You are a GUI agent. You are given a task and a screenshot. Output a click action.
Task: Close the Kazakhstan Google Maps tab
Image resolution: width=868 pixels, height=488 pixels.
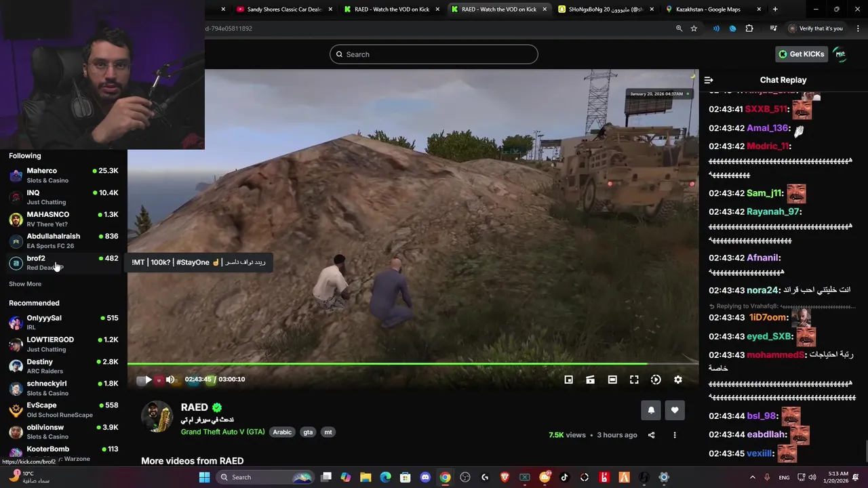click(759, 9)
